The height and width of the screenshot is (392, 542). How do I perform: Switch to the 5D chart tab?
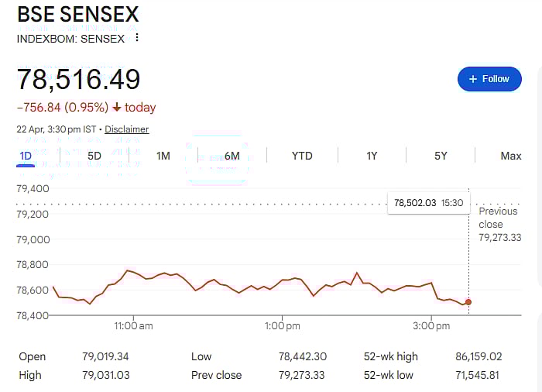94,156
